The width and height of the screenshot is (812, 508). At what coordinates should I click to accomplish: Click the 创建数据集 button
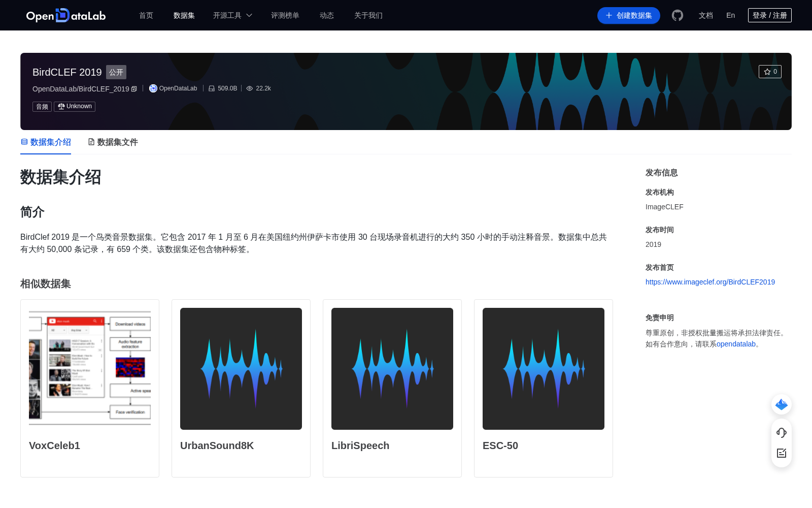click(628, 15)
